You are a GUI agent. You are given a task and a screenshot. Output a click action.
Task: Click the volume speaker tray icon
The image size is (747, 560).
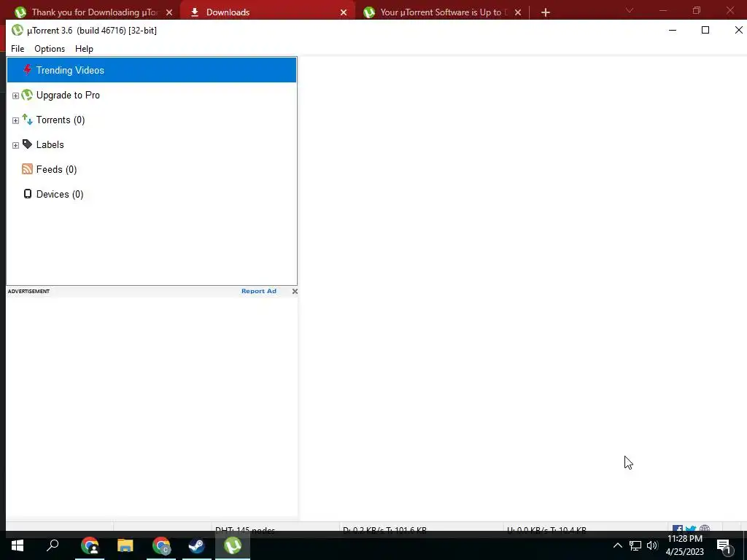coord(652,545)
